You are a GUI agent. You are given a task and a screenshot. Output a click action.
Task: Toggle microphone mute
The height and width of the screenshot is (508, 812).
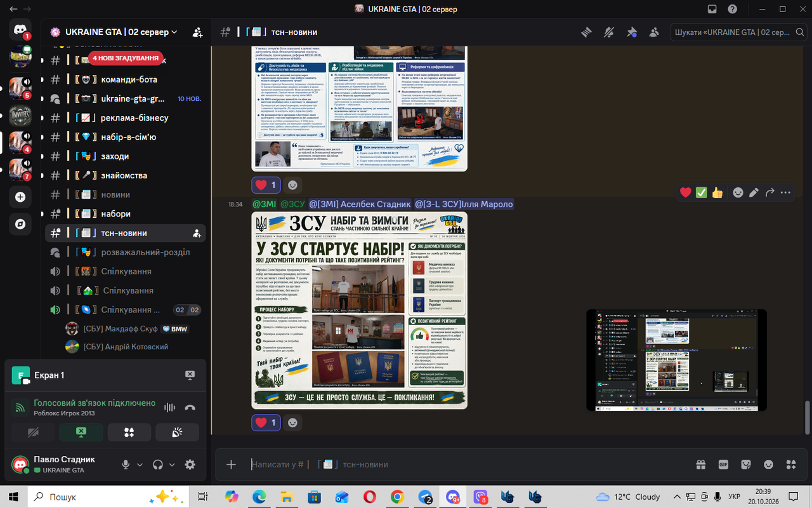click(x=126, y=465)
